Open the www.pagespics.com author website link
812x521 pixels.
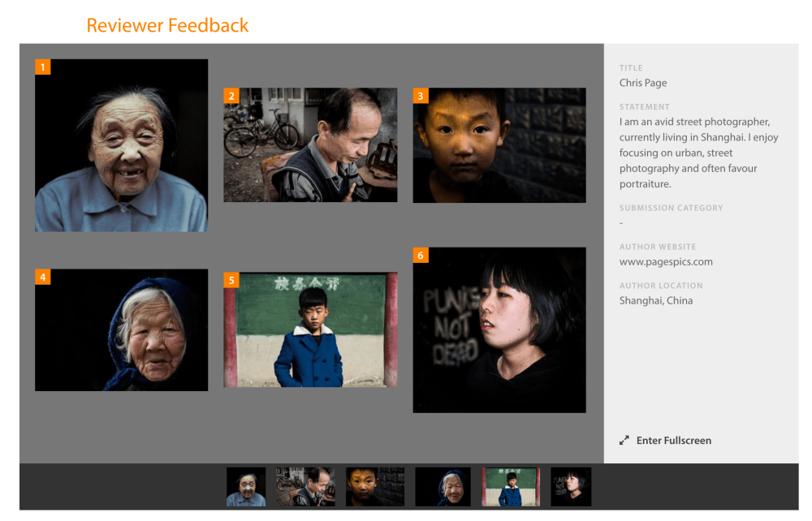(666, 261)
